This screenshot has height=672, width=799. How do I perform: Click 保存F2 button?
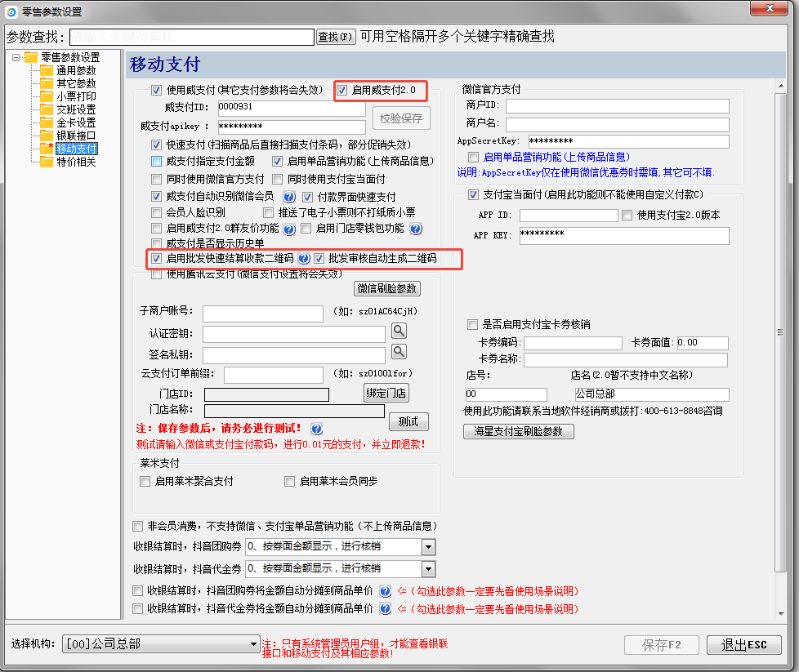[x=662, y=645]
